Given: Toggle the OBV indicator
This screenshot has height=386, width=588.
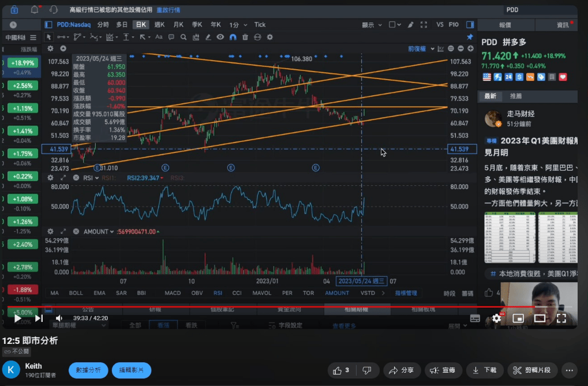Looking at the screenshot, I should coord(197,293).
